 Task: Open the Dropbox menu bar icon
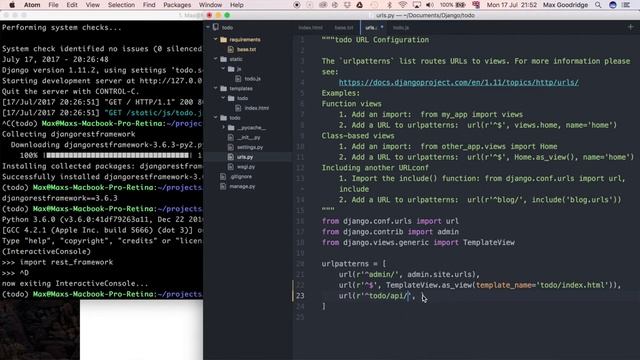347,5
